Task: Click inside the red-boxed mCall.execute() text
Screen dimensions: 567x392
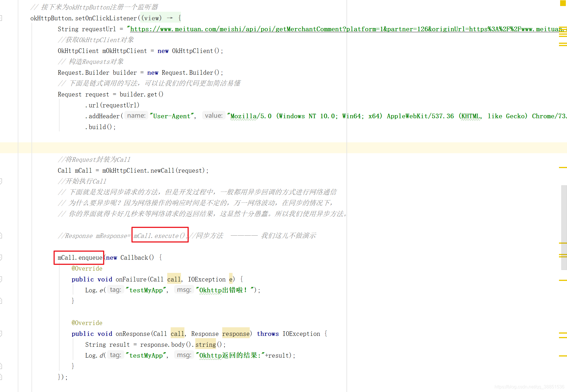Action: point(160,236)
